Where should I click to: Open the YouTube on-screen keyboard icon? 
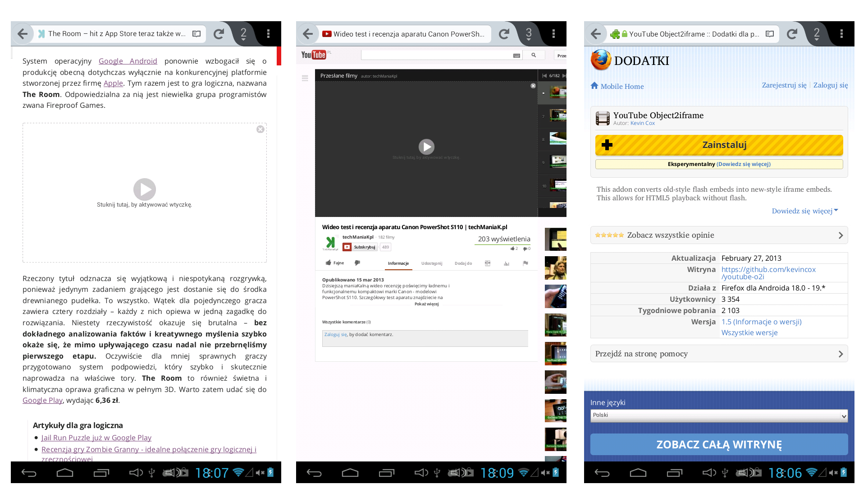point(516,55)
